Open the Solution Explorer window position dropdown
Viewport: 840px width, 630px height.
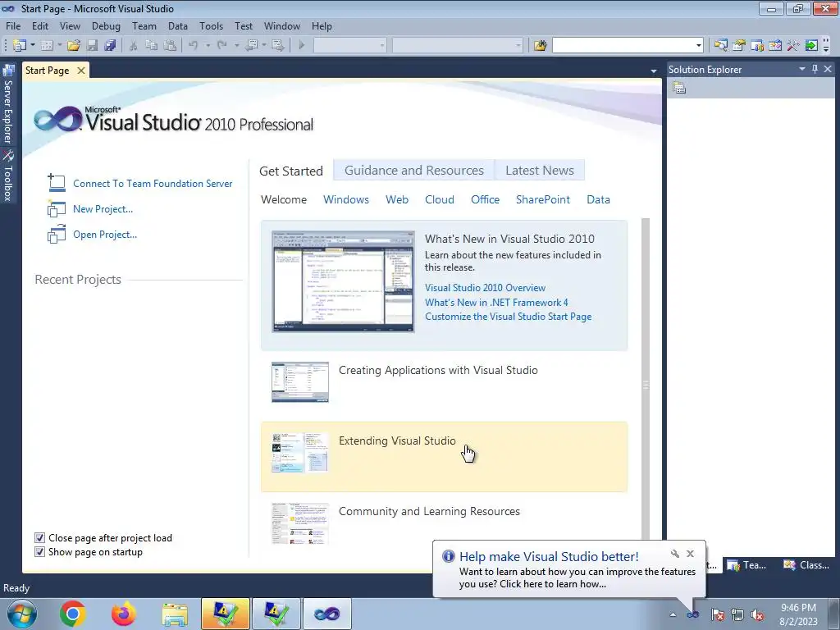[x=802, y=69]
